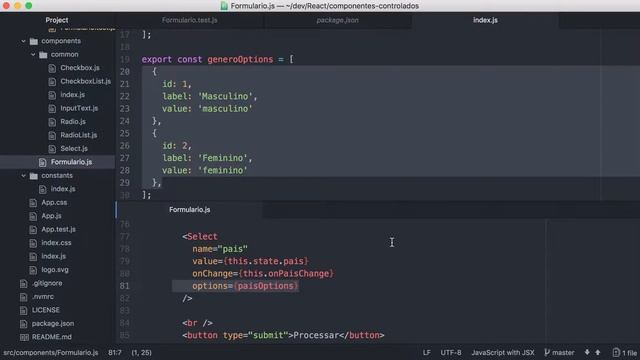Open CheckboxList.js in the tree
Image resolution: width=640 pixels, height=360 pixels.
(x=86, y=81)
